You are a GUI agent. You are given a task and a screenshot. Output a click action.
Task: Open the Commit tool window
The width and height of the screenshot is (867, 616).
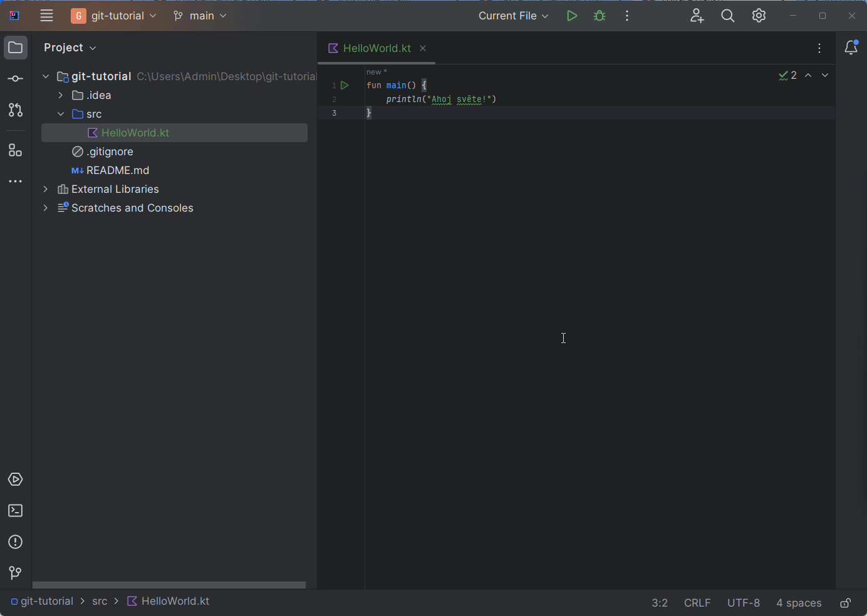16,79
